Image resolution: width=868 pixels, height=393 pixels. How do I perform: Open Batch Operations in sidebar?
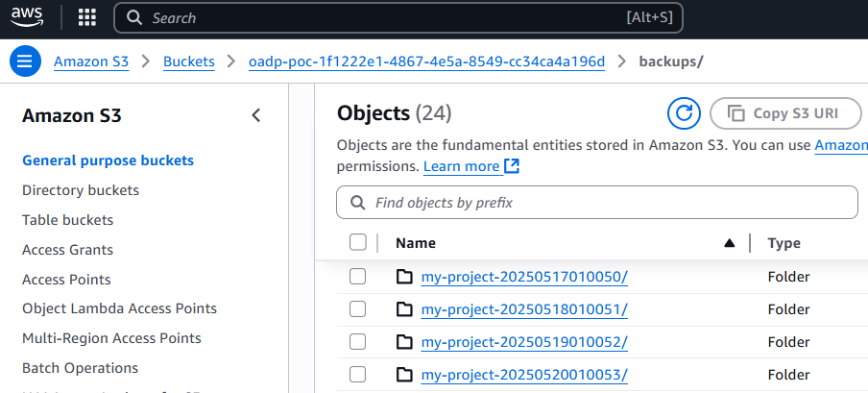point(81,368)
